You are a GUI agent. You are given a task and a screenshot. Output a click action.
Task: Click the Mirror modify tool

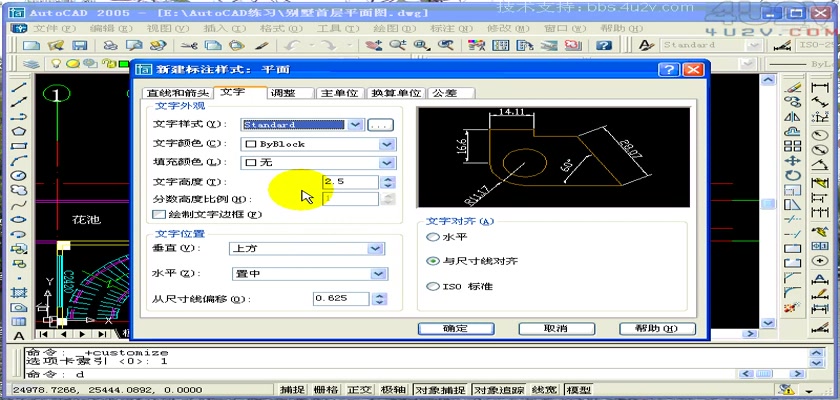pyautogui.click(x=792, y=117)
